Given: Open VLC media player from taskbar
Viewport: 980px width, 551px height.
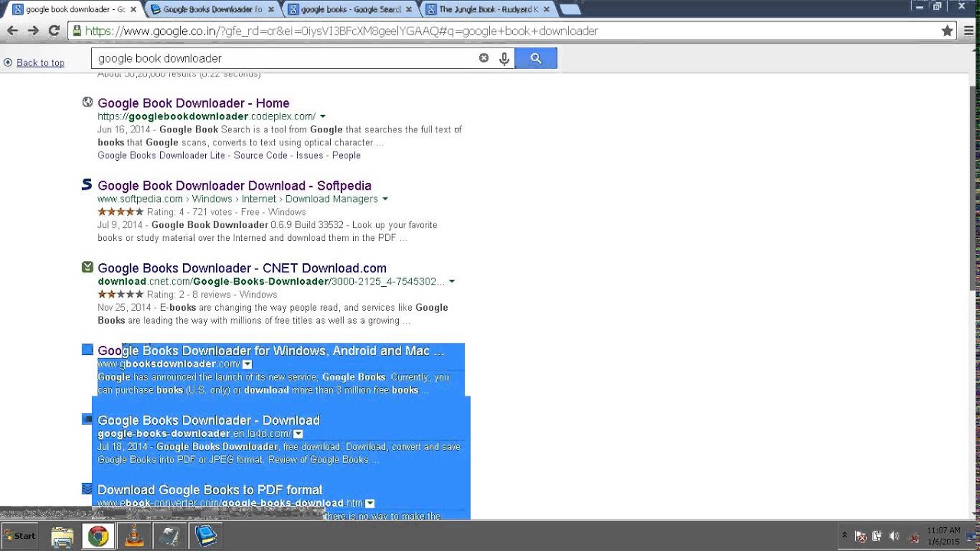Looking at the screenshot, I should [x=134, y=536].
